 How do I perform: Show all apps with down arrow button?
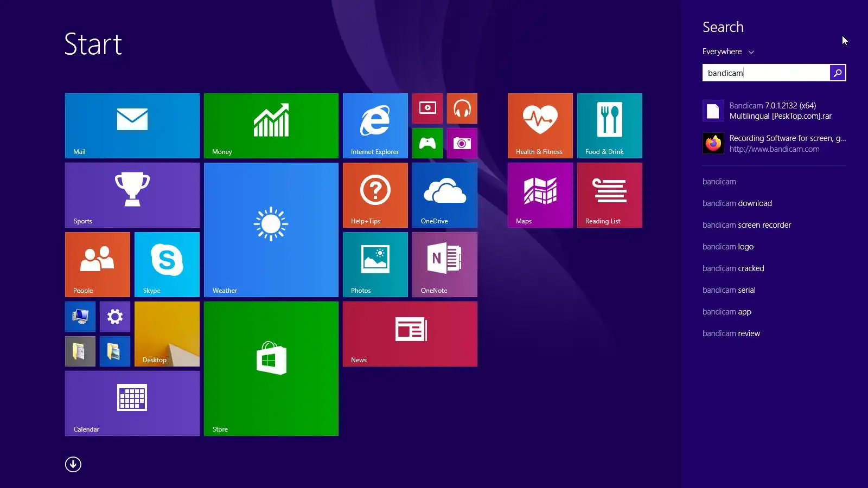[x=73, y=465]
